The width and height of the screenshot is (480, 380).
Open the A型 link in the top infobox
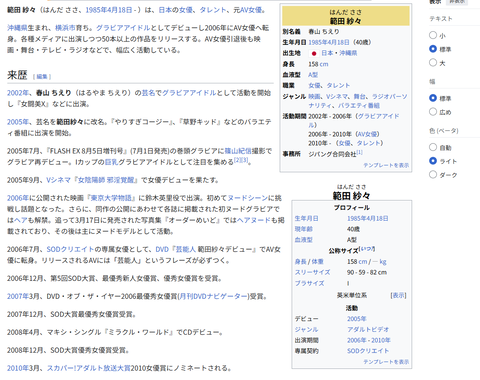click(313, 75)
